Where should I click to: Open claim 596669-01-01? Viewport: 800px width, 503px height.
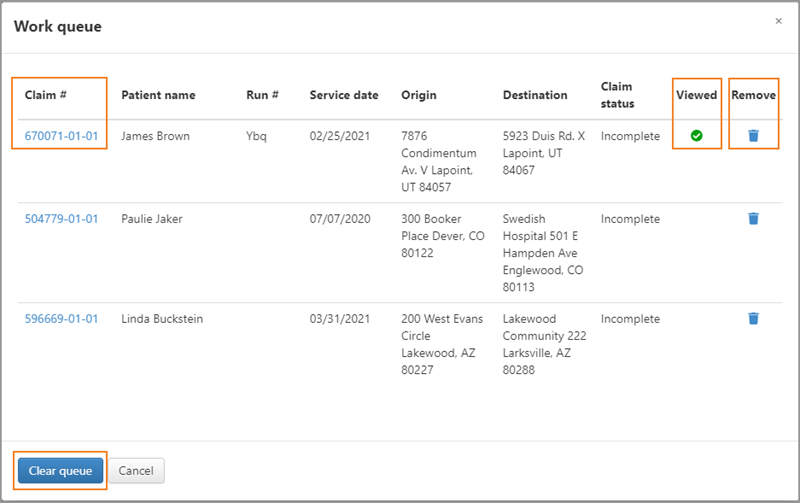61,319
